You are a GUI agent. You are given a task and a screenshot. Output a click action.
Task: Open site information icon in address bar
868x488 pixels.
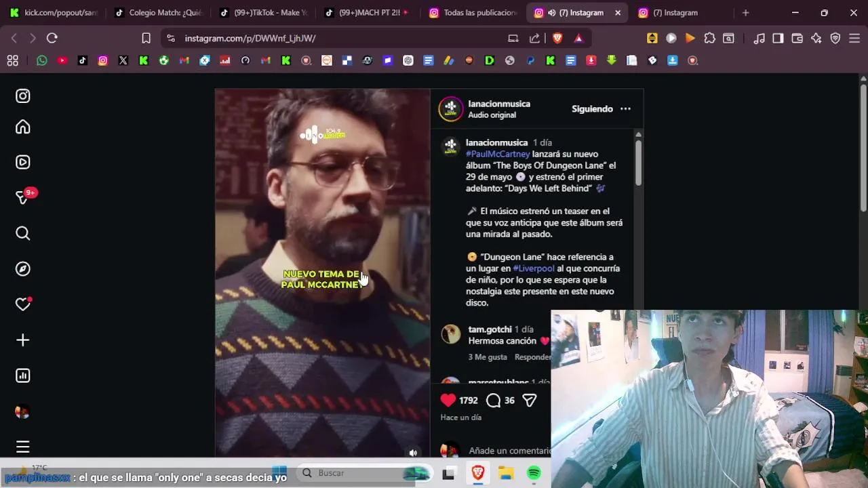point(170,39)
